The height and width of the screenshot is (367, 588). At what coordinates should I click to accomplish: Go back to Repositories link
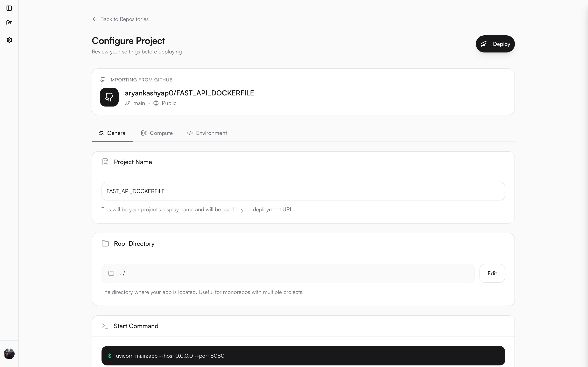tap(124, 19)
